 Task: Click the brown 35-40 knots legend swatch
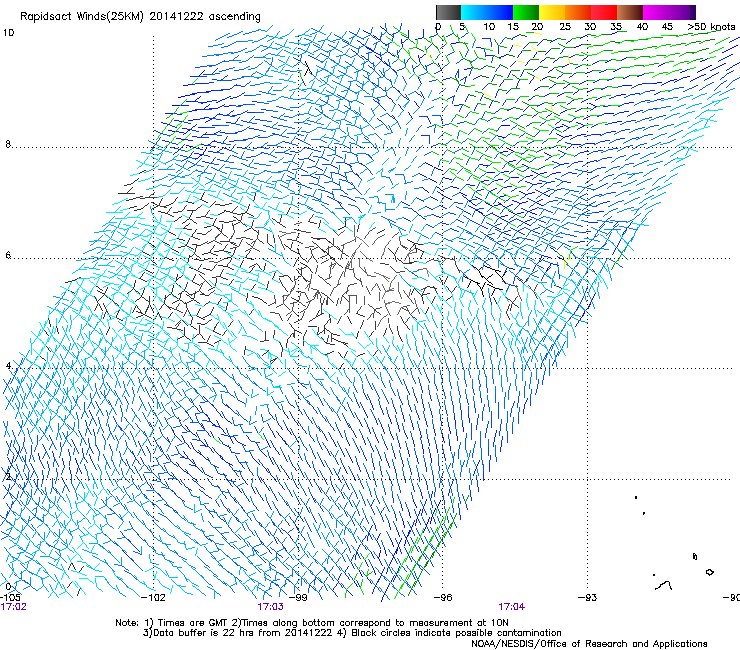(x=630, y=12)
